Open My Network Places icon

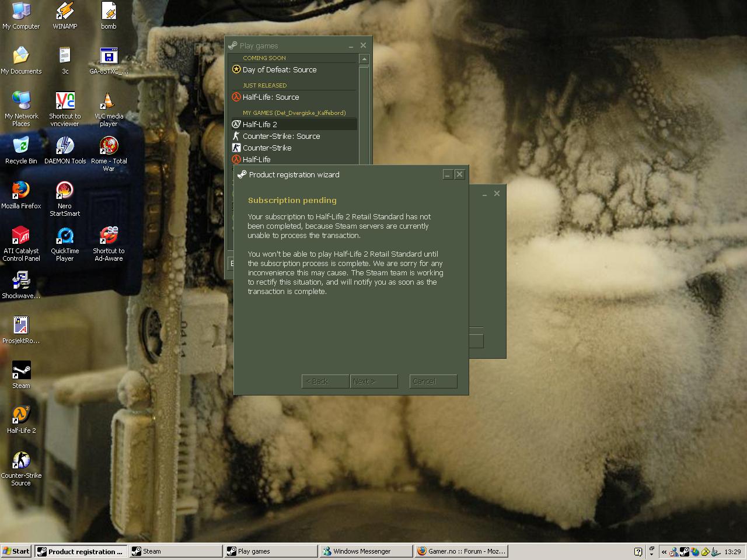(x=21, y=109)
